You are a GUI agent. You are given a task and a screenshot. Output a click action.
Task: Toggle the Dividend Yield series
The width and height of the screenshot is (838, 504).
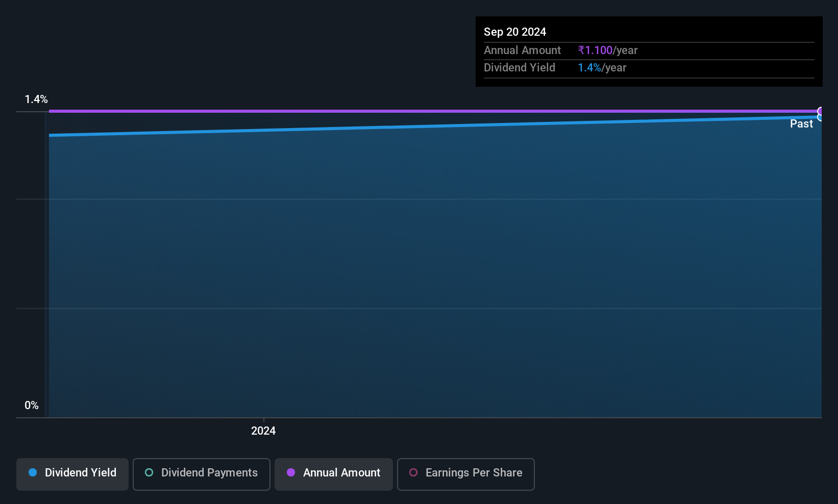coord(72,474)
